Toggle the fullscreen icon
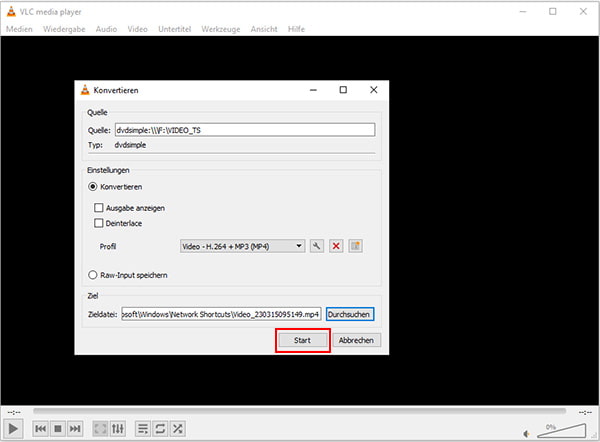This screenshot has height=442, width=600. pyautogui.click(x=100, y=429)
